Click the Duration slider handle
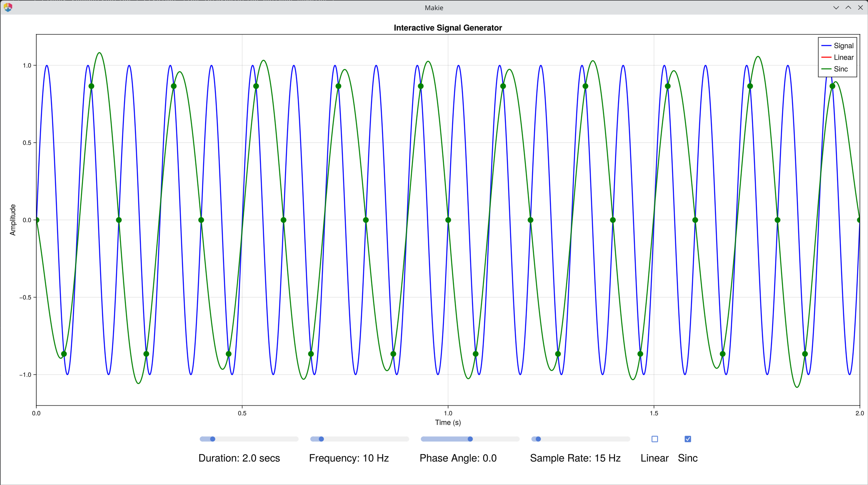 tap(213, 439)
